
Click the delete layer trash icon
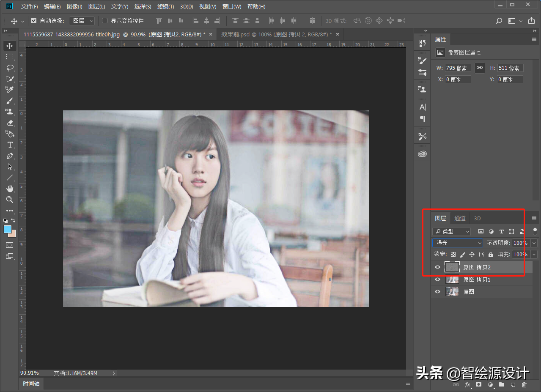click(x=524, y=385)
